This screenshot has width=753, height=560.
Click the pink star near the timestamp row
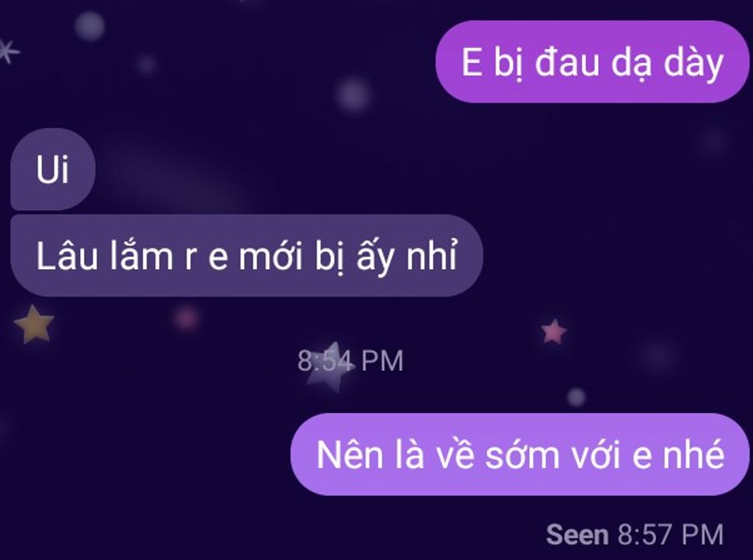pos(554,331)
